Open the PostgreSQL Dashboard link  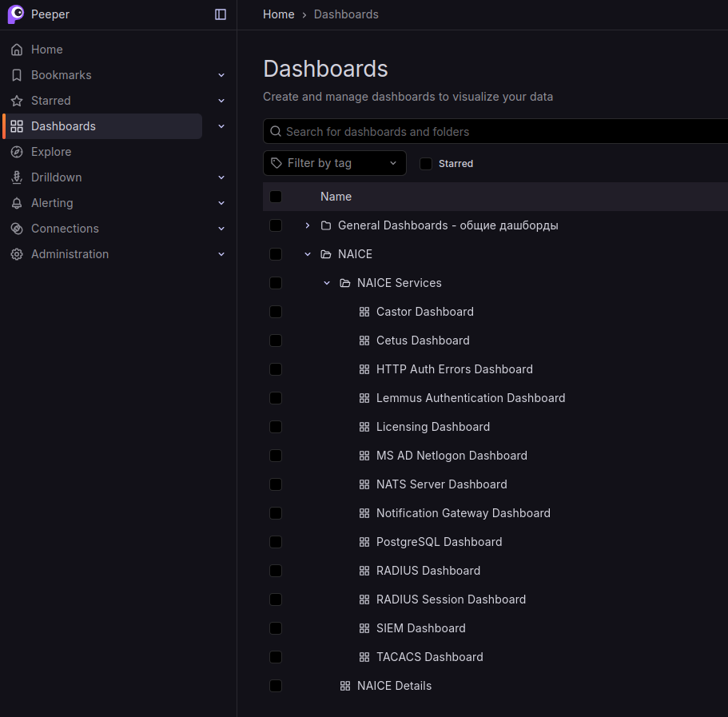439,542
